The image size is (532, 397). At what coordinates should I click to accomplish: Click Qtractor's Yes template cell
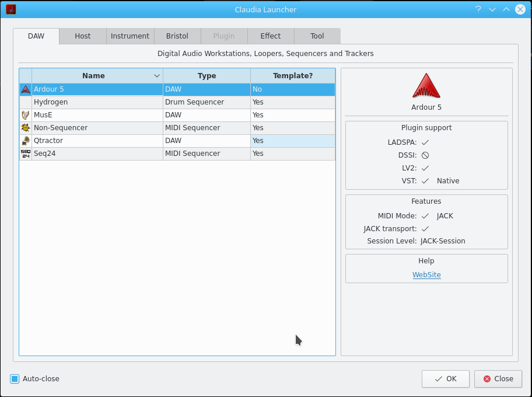click(293, 141)
